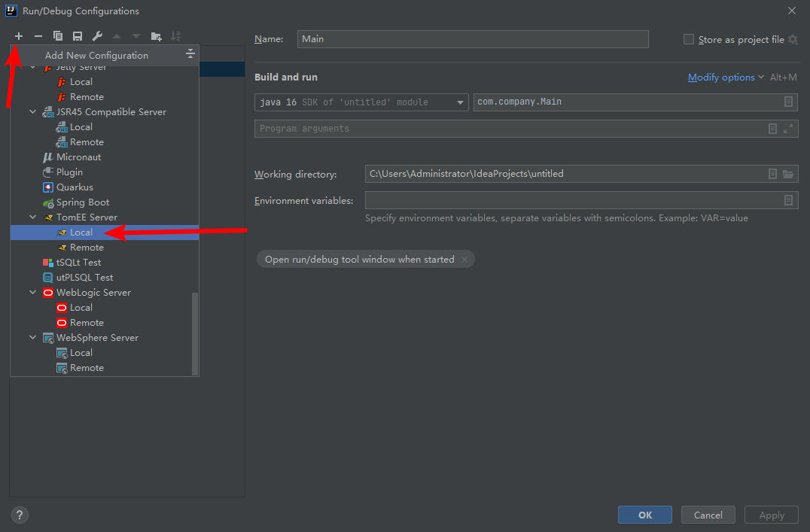Open the Environment variables editor icon
810x532 pixels.
click(x=788, y=200)
